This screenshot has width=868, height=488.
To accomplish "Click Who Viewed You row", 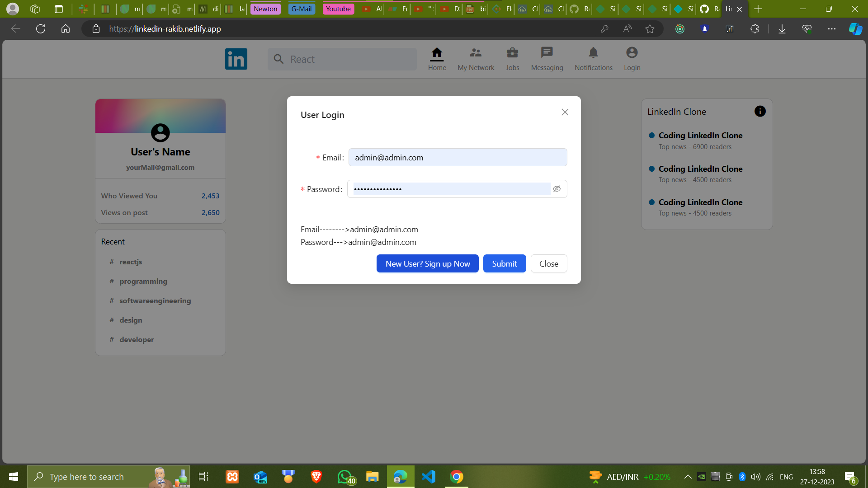I will 160,196.
